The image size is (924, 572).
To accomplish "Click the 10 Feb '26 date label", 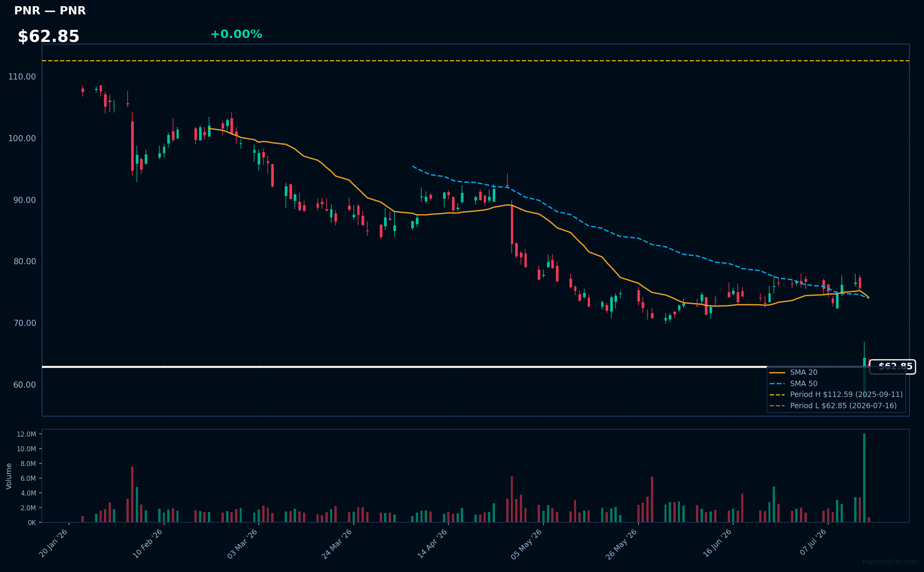I will [x=148, y=543].
